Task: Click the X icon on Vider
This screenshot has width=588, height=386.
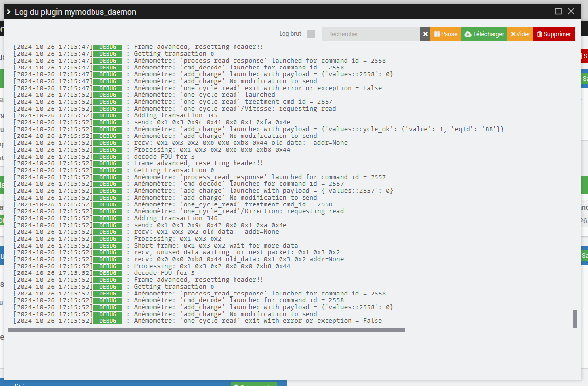Action: point(513,34)
